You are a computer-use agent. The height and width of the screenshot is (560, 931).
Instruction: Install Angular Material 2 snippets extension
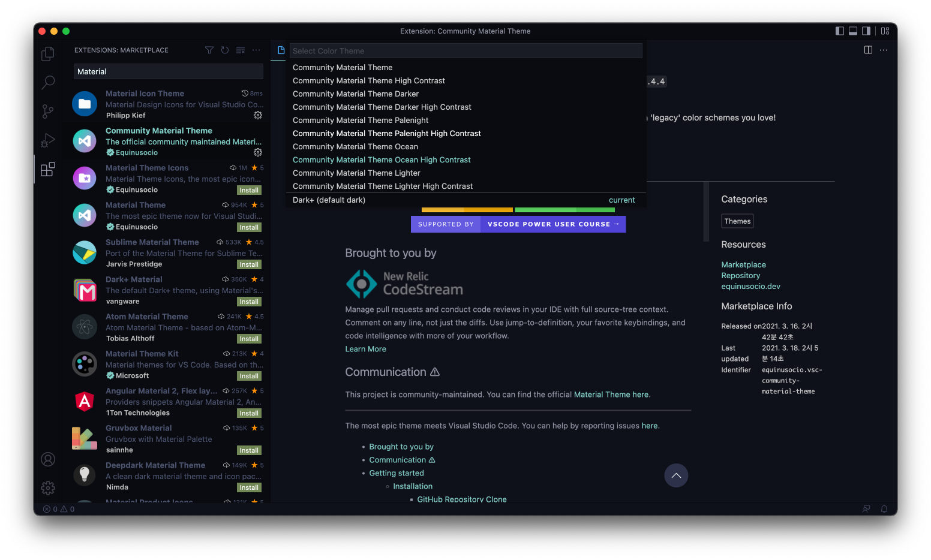[249, 413]
